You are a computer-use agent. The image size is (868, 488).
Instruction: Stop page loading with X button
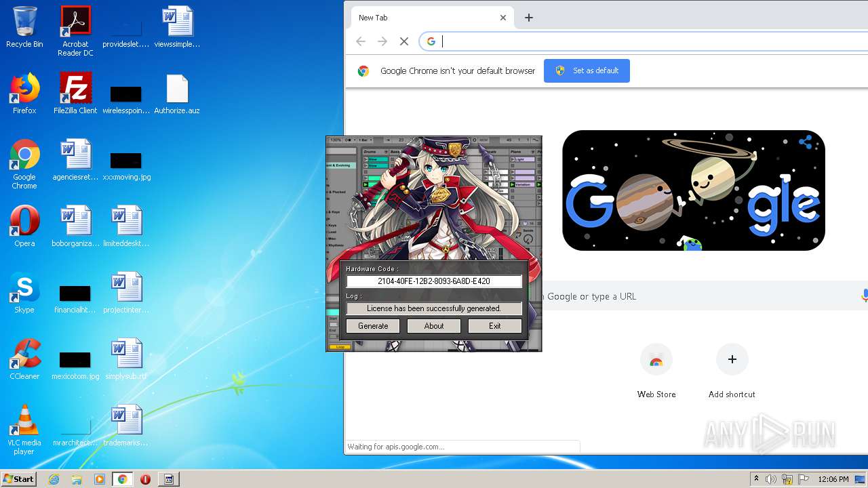404,41
